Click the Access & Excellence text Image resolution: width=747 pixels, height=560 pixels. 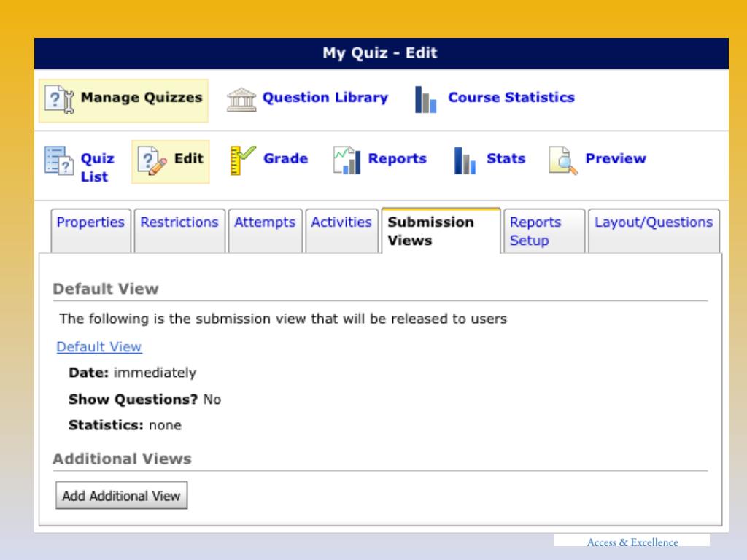[x=632, y=542]
